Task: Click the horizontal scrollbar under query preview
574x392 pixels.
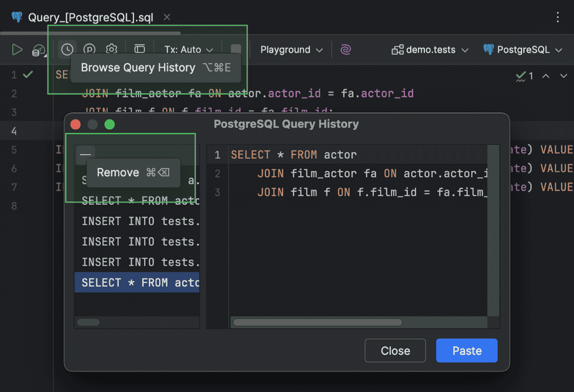Action: pos(317,322)
